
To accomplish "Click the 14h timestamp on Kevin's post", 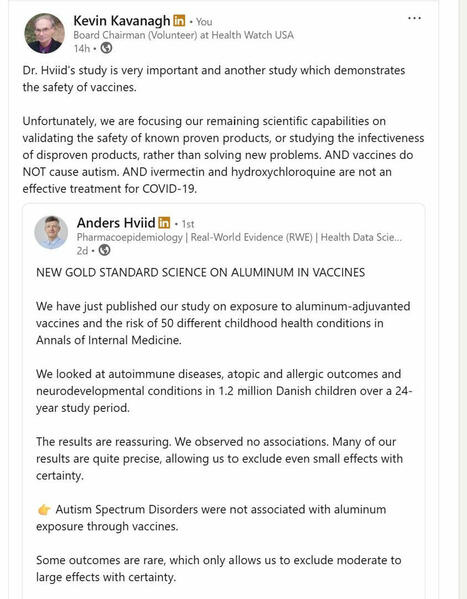I will tap(82, 49).
